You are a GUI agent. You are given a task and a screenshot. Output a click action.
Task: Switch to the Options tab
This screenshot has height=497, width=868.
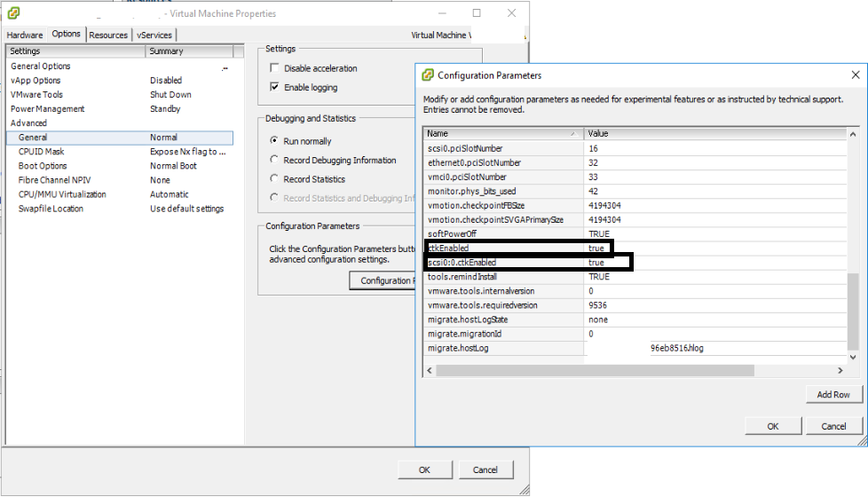pos(67,34)
